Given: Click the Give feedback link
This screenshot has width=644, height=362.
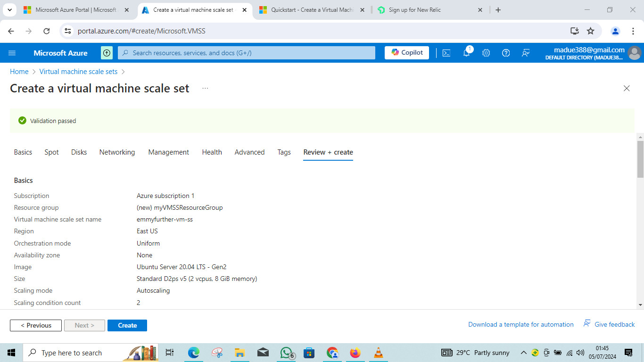Looking at the screenshot, I should [x=609, y=324].
